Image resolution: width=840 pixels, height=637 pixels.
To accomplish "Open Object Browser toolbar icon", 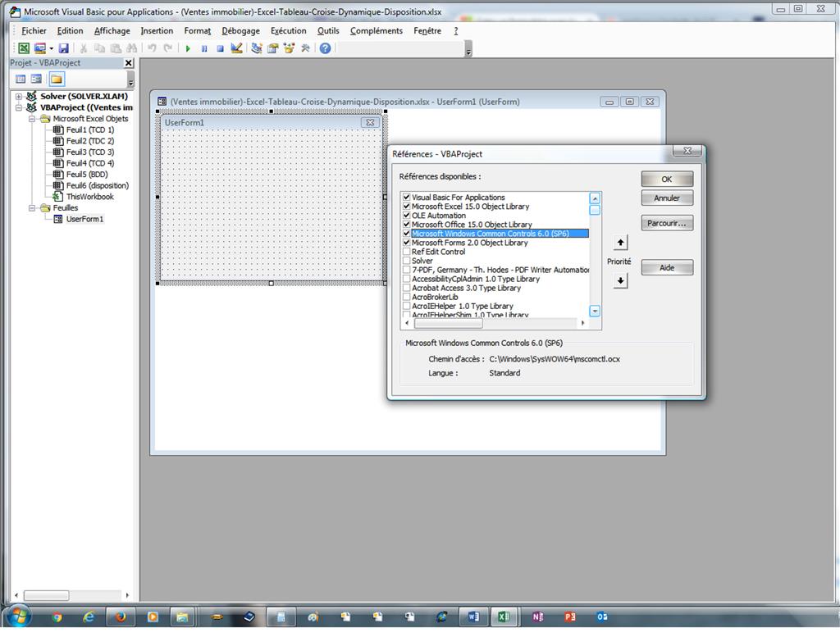I will (290, 48).
